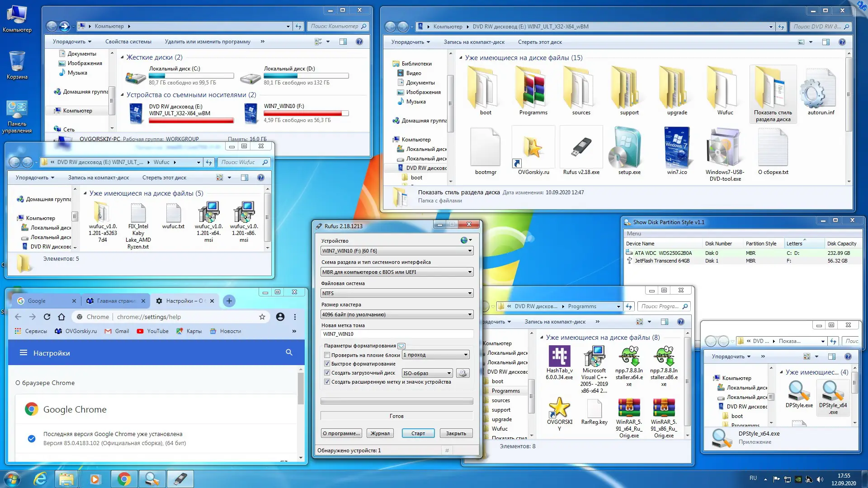Click the ISO select disc icon button

(462, 373)
